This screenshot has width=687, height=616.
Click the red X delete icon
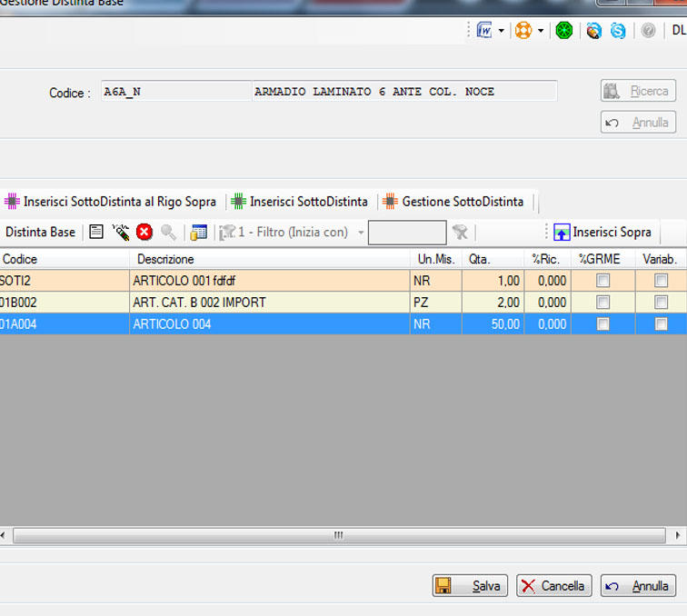click(x=144, y=233)
